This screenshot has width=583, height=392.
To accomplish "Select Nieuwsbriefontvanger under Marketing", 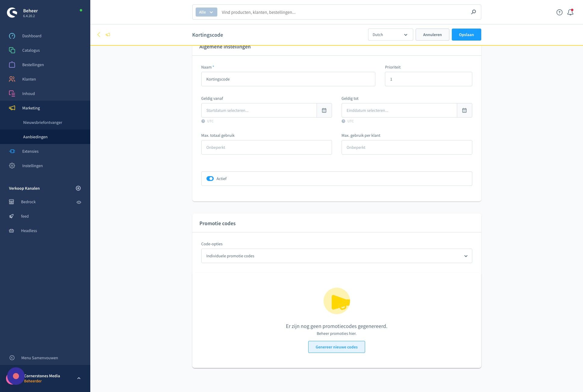I will [42, 122].
